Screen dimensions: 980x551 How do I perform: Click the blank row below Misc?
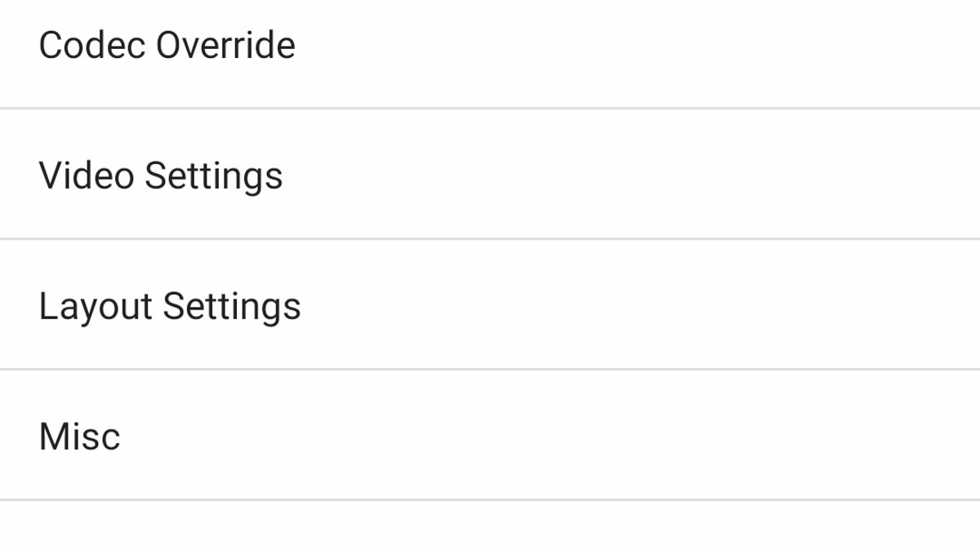click(490, 527)
